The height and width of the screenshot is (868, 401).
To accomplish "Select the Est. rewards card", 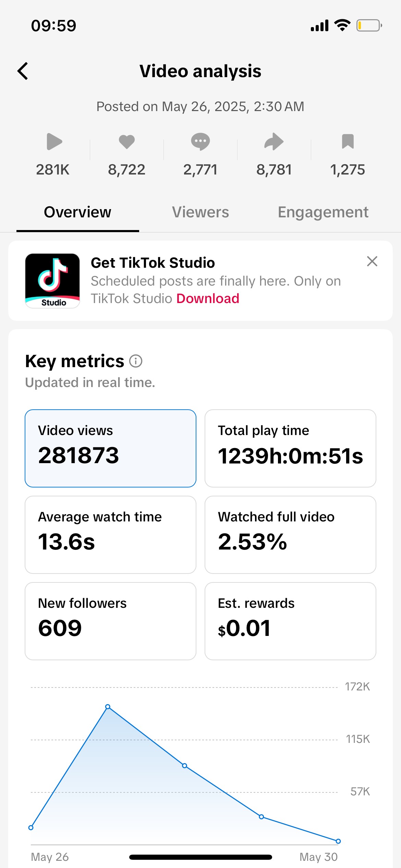I will click(x=290, y=621).
